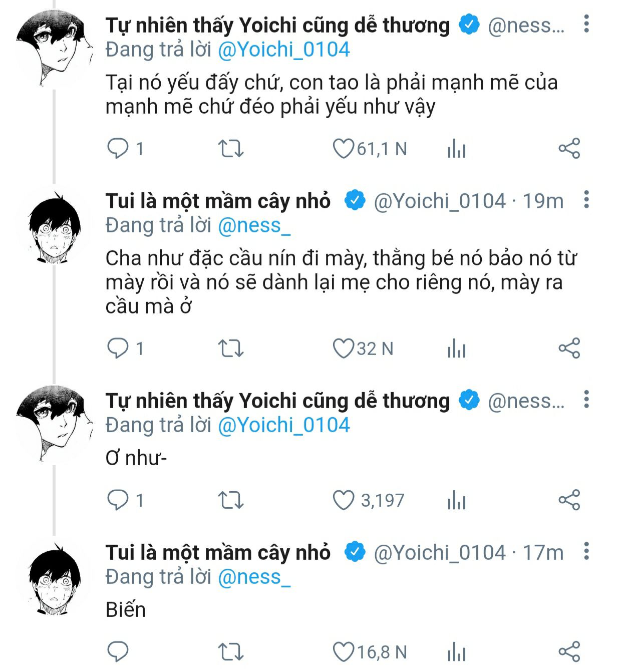Share the "Ơ như-" tweet
Image resolution: width=618 pixels, height=672 pixels.
click(x=569, y=500)
